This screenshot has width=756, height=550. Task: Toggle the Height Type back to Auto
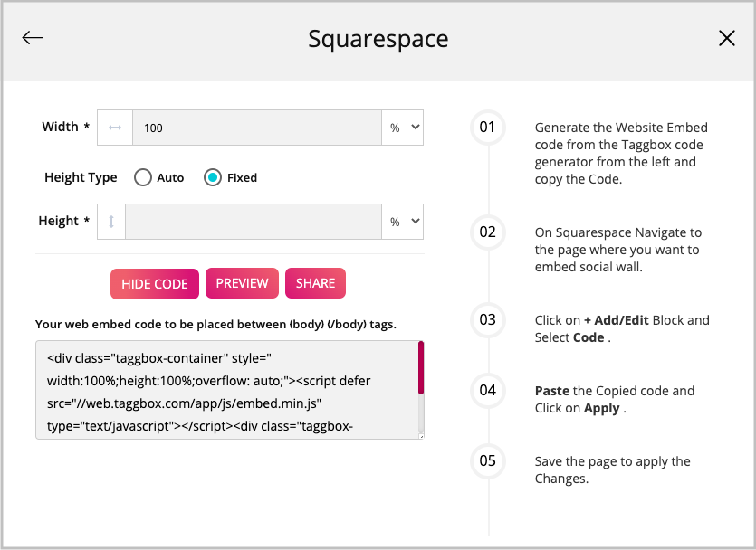pos(143,177)
